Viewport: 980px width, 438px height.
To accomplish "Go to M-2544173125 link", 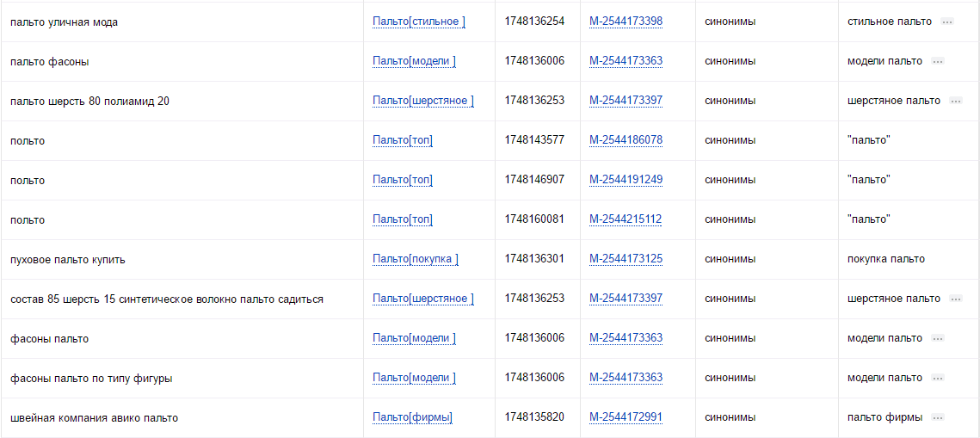I will tap(626, 259).
